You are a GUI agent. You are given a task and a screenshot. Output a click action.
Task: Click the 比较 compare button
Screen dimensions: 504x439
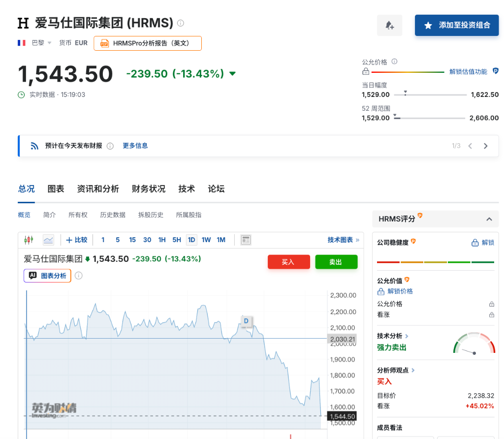pos(76,240)
